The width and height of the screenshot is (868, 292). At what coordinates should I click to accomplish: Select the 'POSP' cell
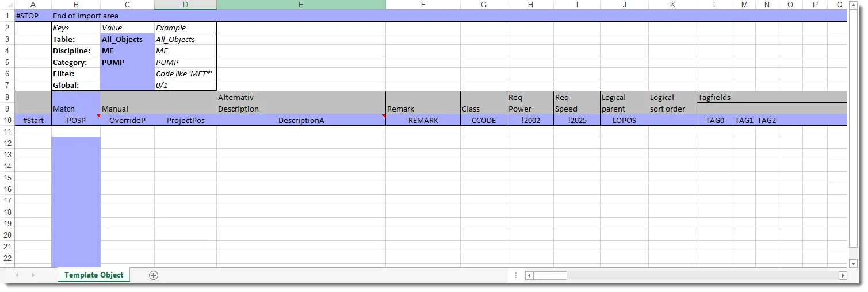[x=76, y=120]
